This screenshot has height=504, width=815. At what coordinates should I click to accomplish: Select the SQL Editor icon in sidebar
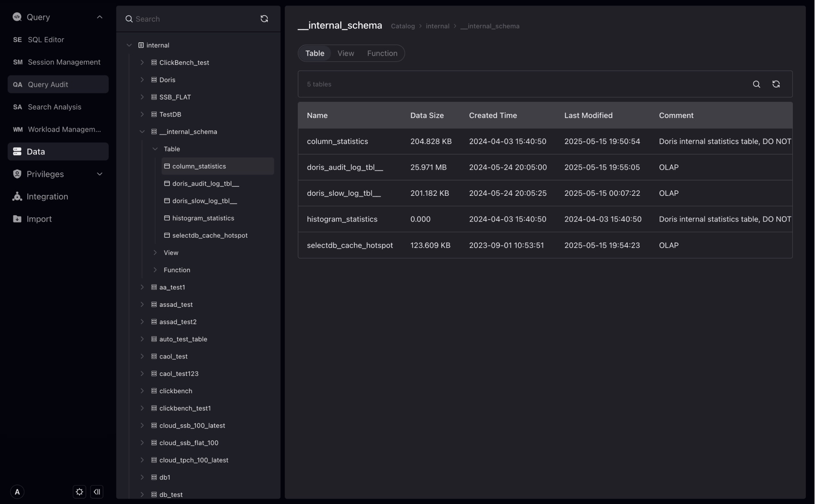click(x=18, y=40)
